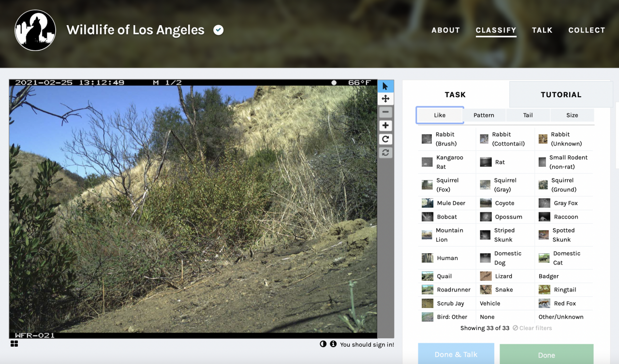The width and height of the screenshot is (619, 364).
Task: Choose Rat species option
Action: point(505,162)
